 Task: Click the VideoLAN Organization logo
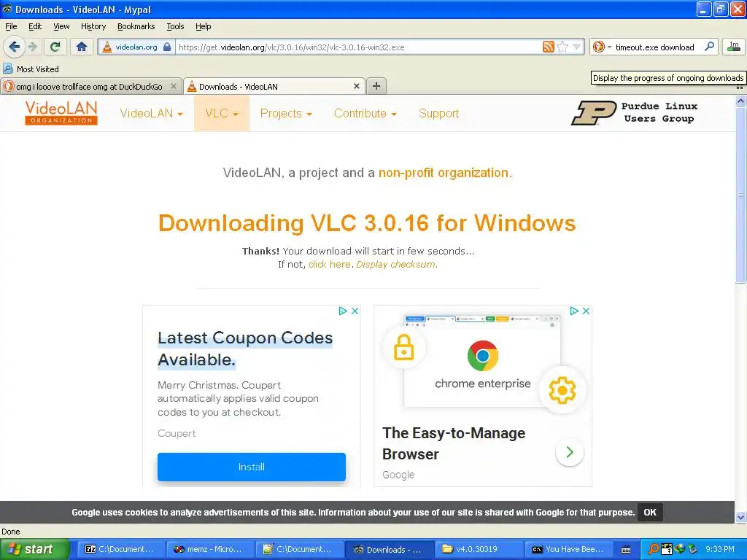click(61, 113)
